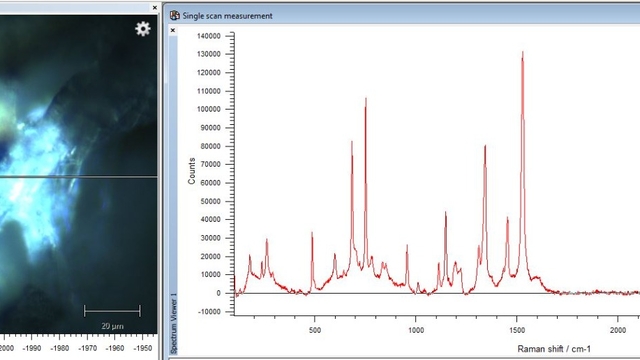Click the -10000 y-axis tick label
Image resolution: width=640 pixels, height=360 pixels.
tap(209, 312)
